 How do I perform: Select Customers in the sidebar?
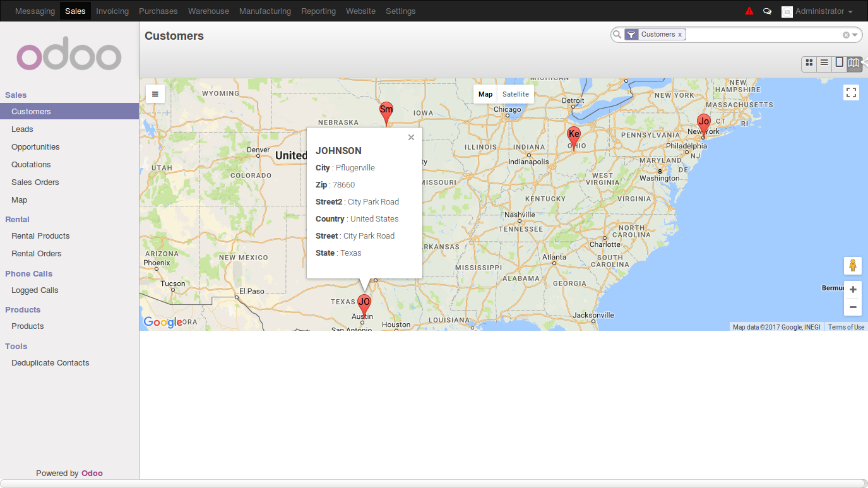69,112
